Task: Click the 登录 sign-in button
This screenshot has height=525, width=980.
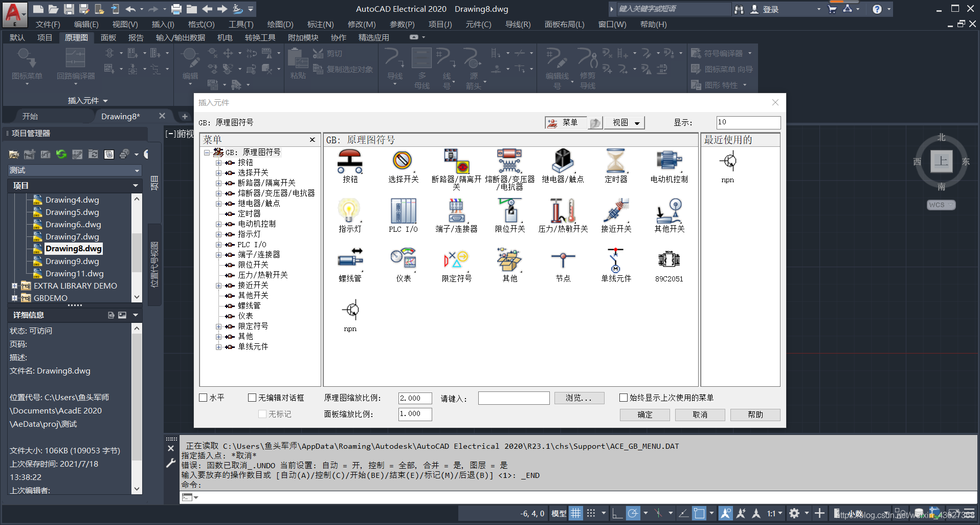Action: [x=765, y=9]
